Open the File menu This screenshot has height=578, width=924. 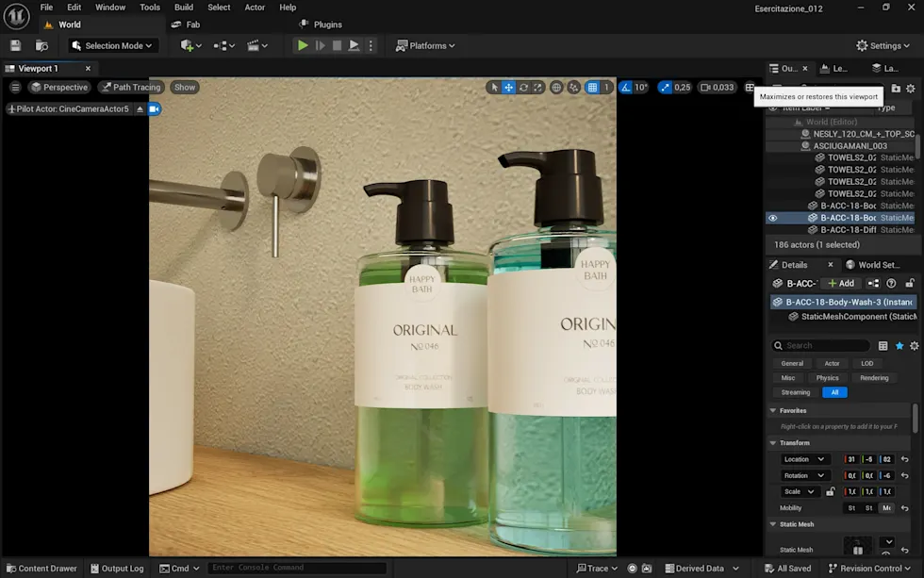(46, 7)
